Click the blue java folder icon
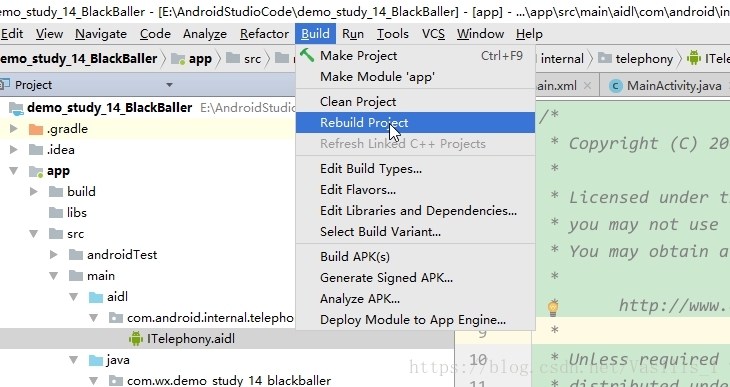This screenshot has height=387, width=730. pos(96,360)
